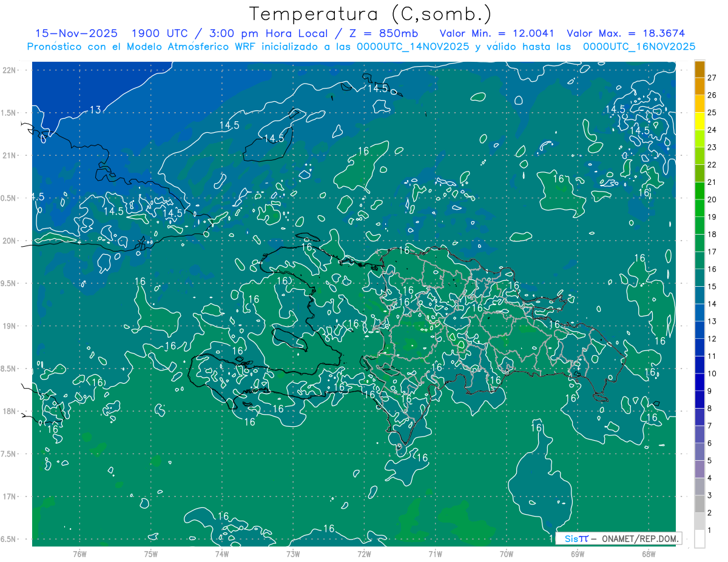728x562 pixels.
Task: Click color scale value '27'
Action: click(712, 78)
